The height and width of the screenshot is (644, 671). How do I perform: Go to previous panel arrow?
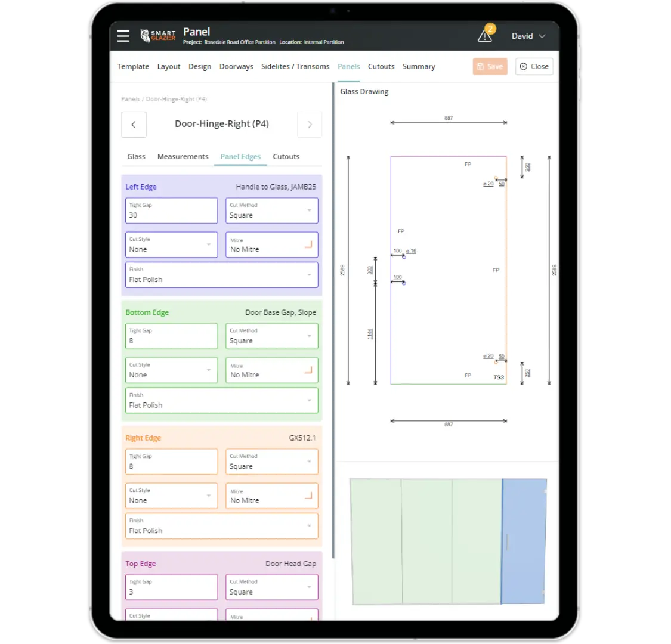tap(134, 125)
